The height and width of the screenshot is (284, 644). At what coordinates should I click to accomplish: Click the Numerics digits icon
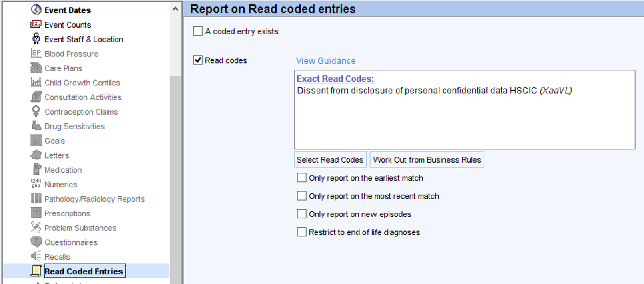click(x=36, y=184)
